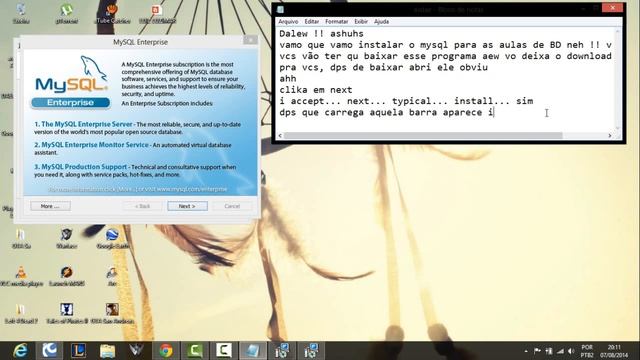This screenshot has height=360, width=640.
Task: Select the shield-shaped desktop icon
Action: coord(67,239)
